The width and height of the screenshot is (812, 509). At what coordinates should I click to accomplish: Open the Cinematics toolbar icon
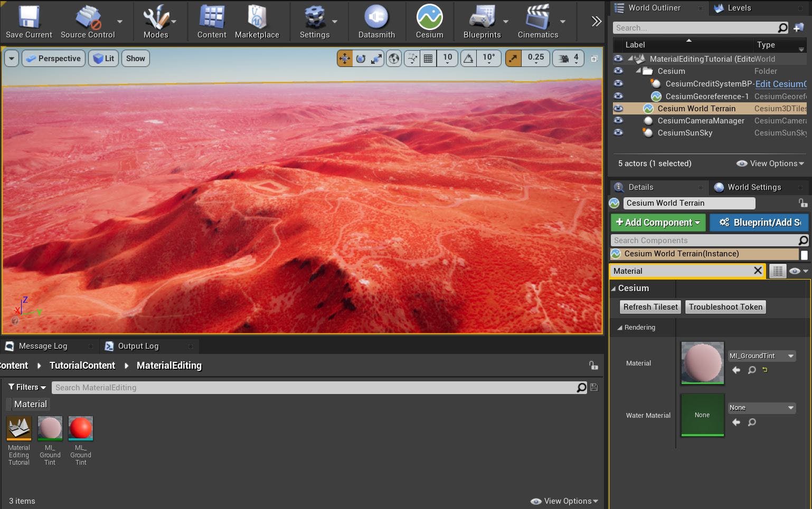point(539,21)
